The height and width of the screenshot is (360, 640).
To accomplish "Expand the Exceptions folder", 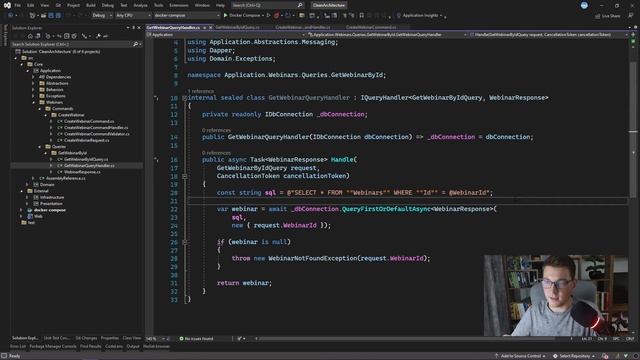I will click(x=33, y=96).
